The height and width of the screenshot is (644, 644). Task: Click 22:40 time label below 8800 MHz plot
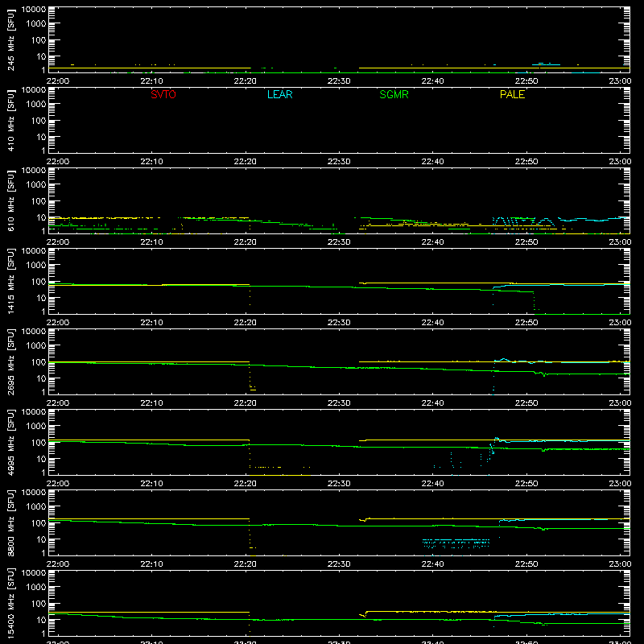(x=432, y=564)
